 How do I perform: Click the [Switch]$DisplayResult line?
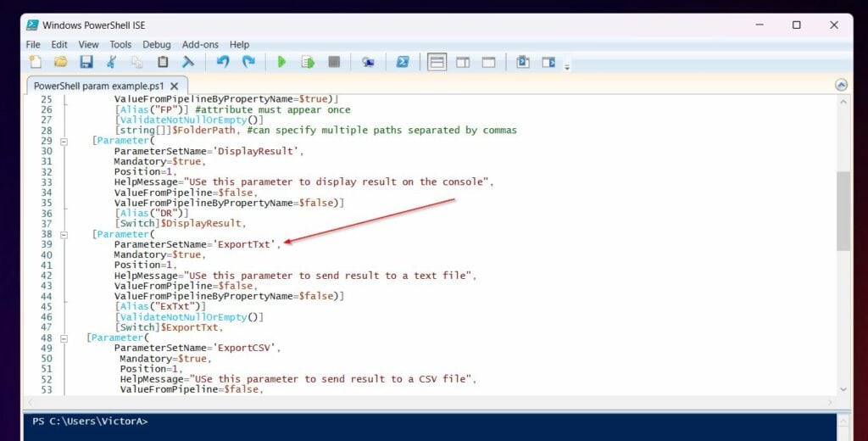coord(181,223)
